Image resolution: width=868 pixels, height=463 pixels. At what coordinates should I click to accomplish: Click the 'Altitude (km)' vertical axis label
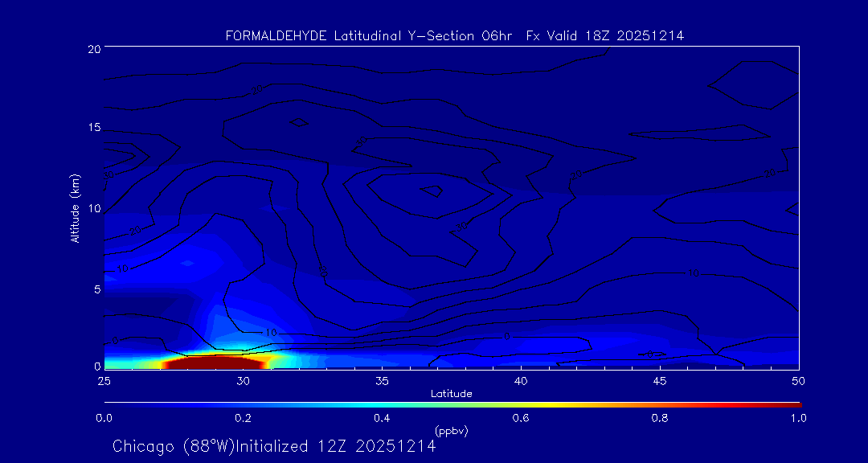click(75, 208)
